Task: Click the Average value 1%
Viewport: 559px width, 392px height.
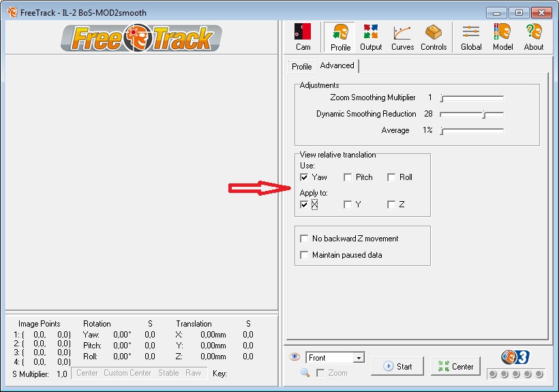Action: [427, 130]
